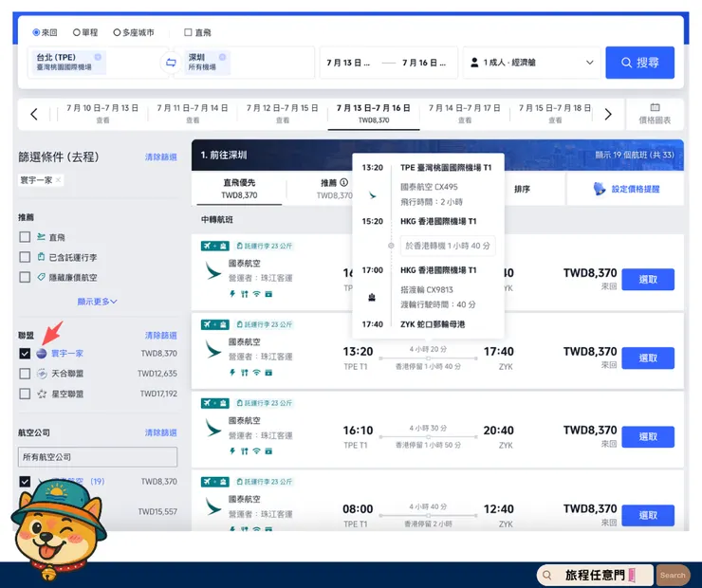Choose 7月10日-7月13日 date tab
The height and width of the screenshot is (588, 702).
point(102,114)
